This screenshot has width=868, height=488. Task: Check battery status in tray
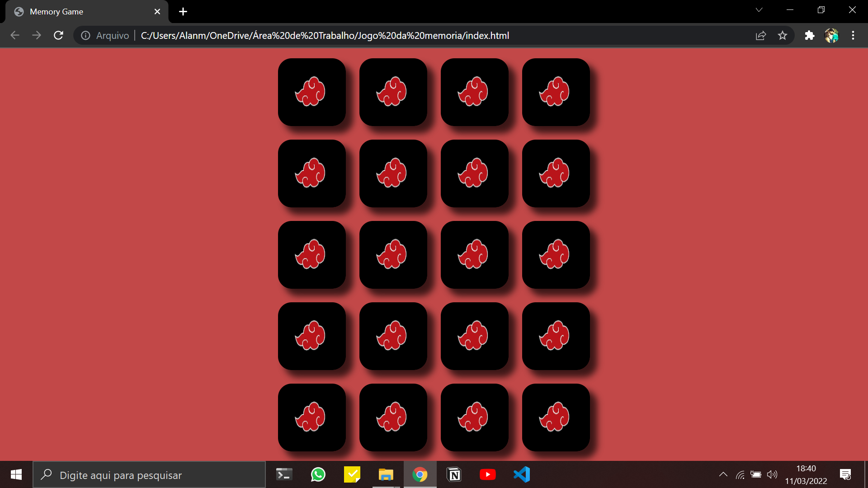[756, 474]
